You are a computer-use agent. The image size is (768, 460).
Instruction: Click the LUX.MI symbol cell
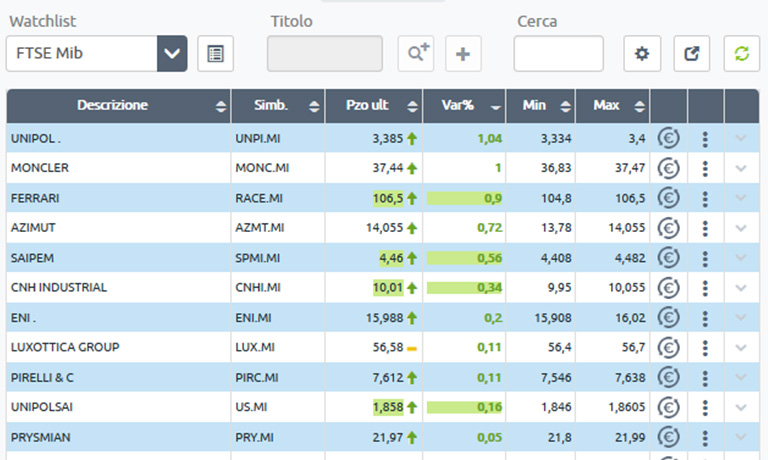(278, 347)
